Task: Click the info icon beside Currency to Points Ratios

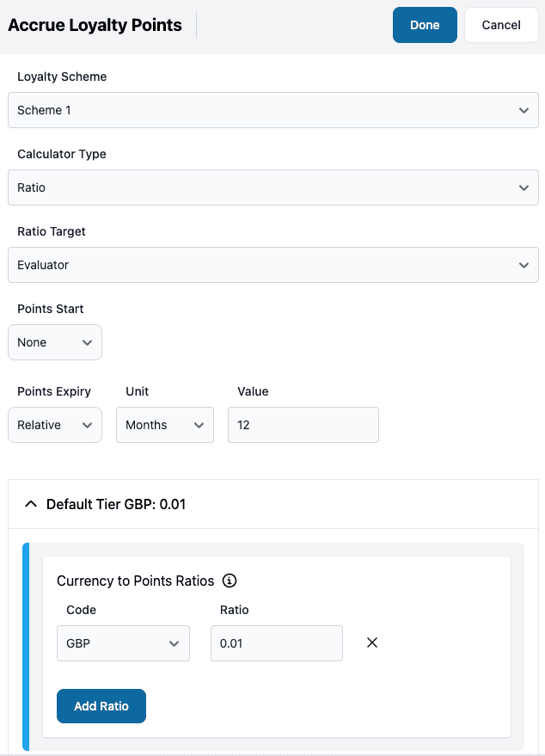Action: click(229, 581)
